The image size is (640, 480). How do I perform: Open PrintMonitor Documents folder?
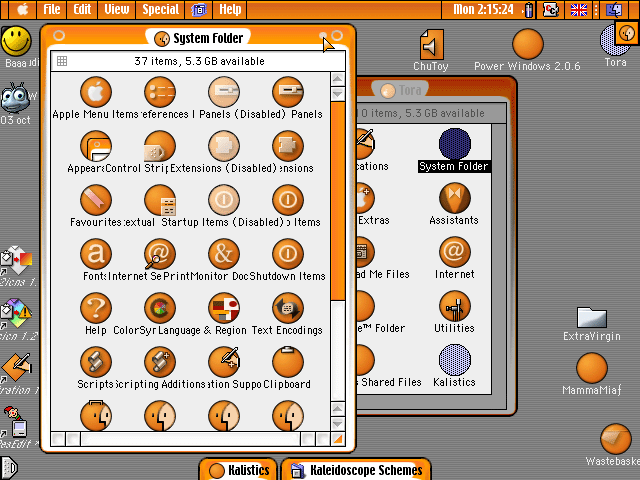[224, 254]
